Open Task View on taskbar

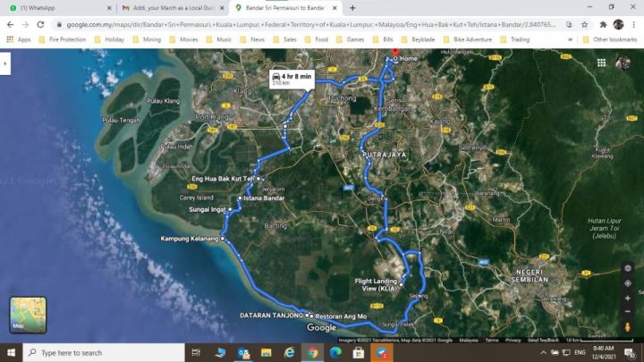[196, 352]
